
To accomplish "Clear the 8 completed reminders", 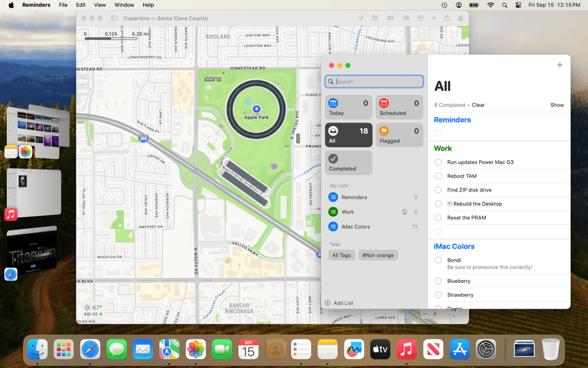I will point(478,105).
